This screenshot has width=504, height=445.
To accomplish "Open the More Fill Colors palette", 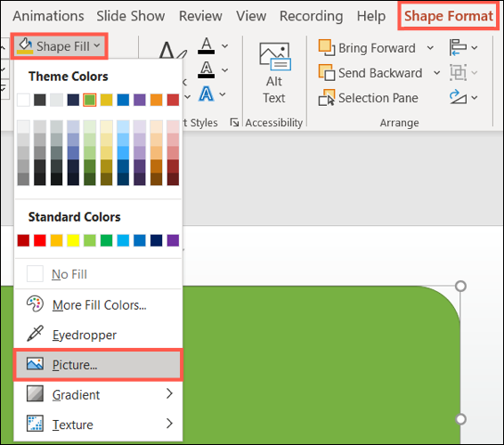I will (x=98, y=305).
